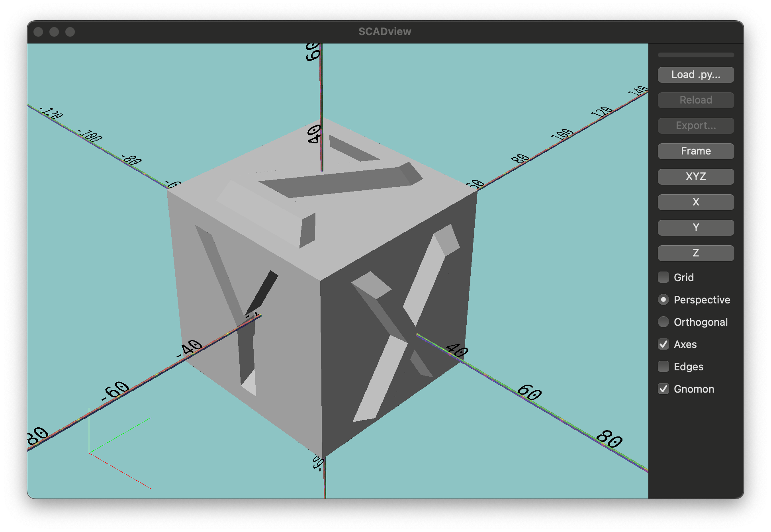Click the grayed-out Reload button
The image size is (771, 532).
click(696, 100)
